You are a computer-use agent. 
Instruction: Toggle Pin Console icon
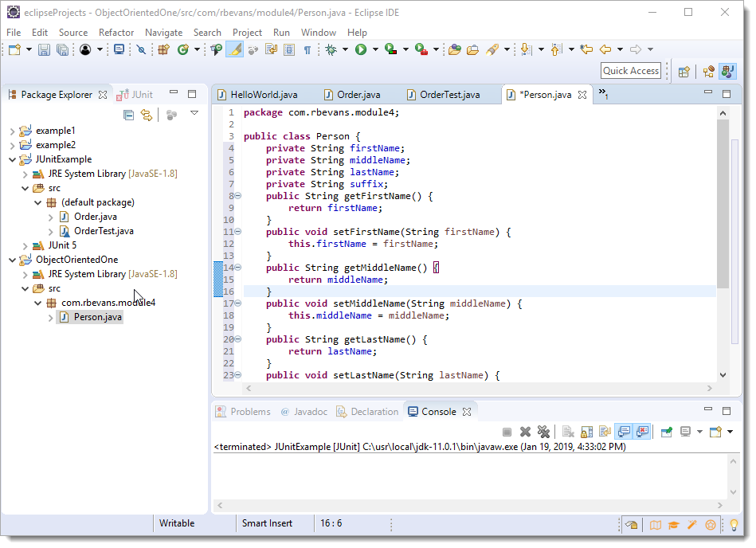pos(667,432)
